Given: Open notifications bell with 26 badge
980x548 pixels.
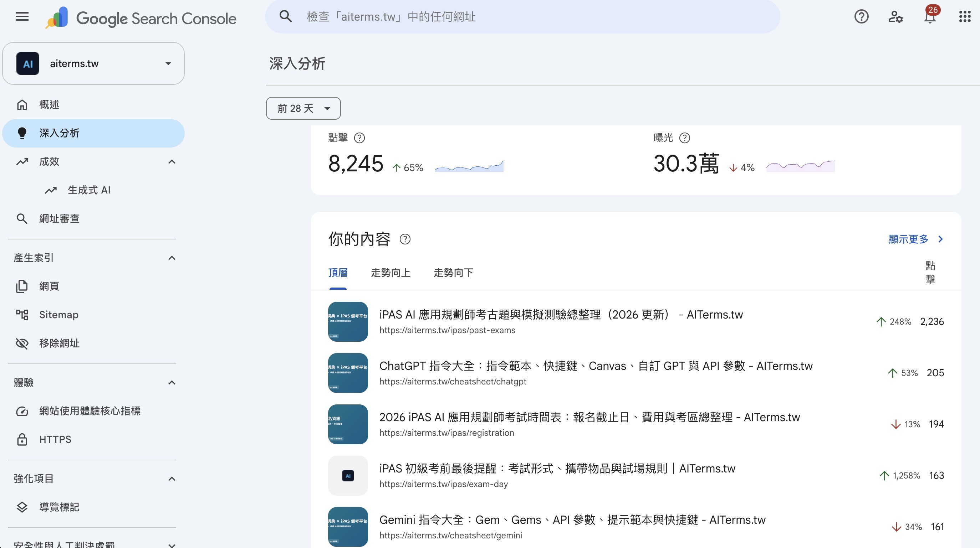Looking at the screenshot, I should click(930, 15).
